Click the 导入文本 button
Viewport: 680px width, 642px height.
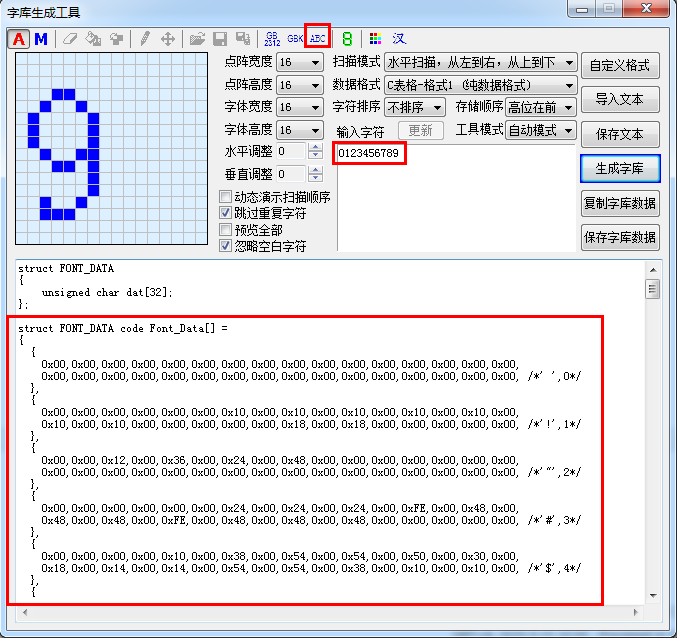(620, 100)
